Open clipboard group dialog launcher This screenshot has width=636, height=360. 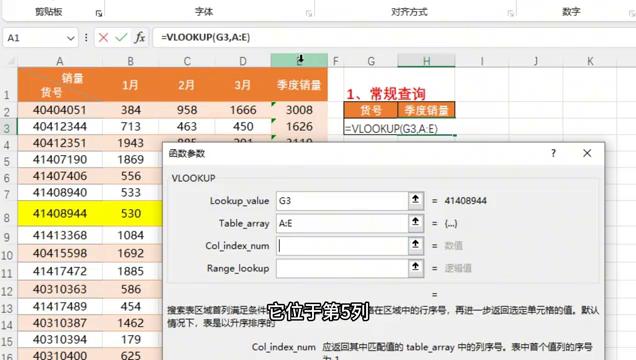(x=99, y=13)
